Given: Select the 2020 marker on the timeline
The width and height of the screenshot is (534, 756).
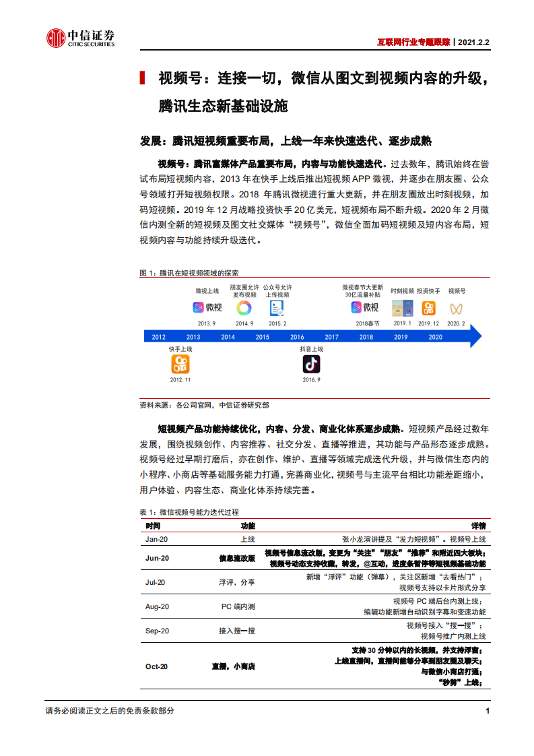Looking at the screenshot, I should (436, 337).
